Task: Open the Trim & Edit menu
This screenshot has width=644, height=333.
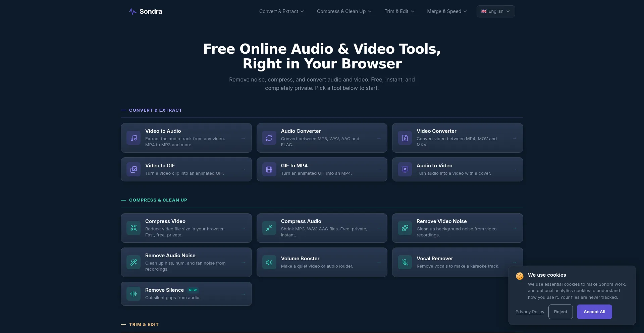Action: 399,11
